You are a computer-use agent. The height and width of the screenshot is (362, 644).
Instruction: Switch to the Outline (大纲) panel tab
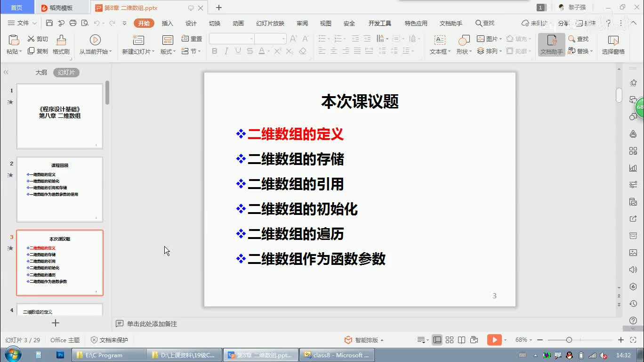pos(41,73)
